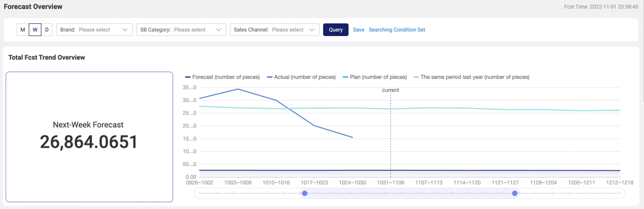The image size is (644, 209).
Task: Click the Next-Week Forecast card
Action: point(89,137)
